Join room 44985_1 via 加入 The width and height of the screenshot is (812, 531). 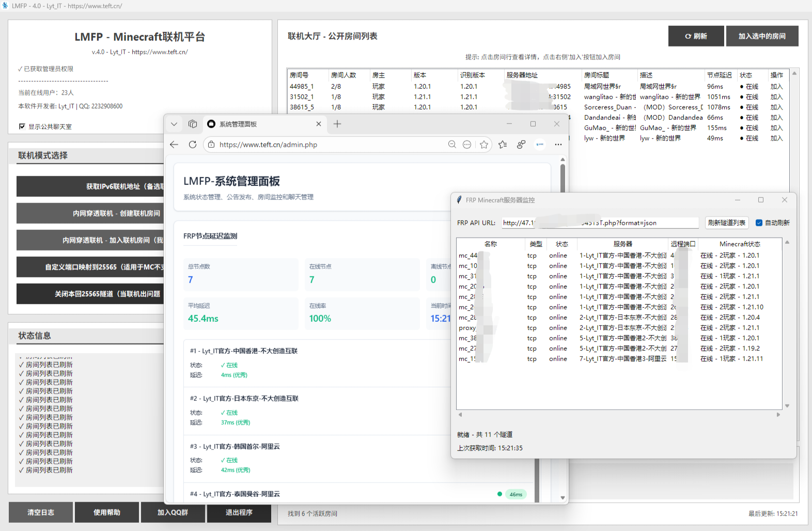[x=776, y=87]
